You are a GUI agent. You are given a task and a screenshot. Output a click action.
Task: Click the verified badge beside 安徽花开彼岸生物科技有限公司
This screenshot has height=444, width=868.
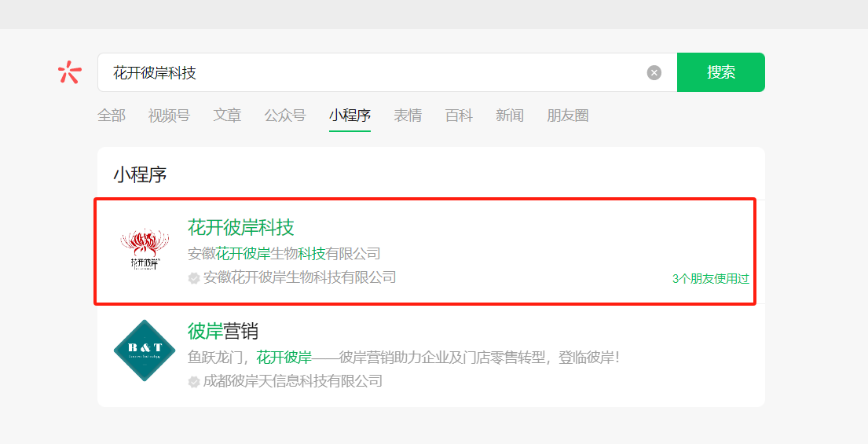point(194,278)
